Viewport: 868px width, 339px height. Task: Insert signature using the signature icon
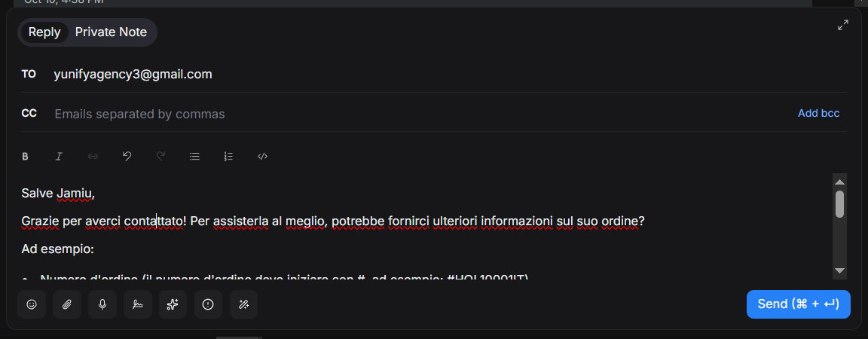(137, 304)
